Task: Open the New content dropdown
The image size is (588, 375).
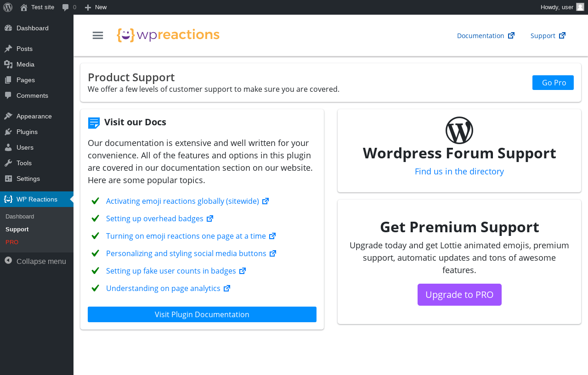Action: [x=96, y=7]
